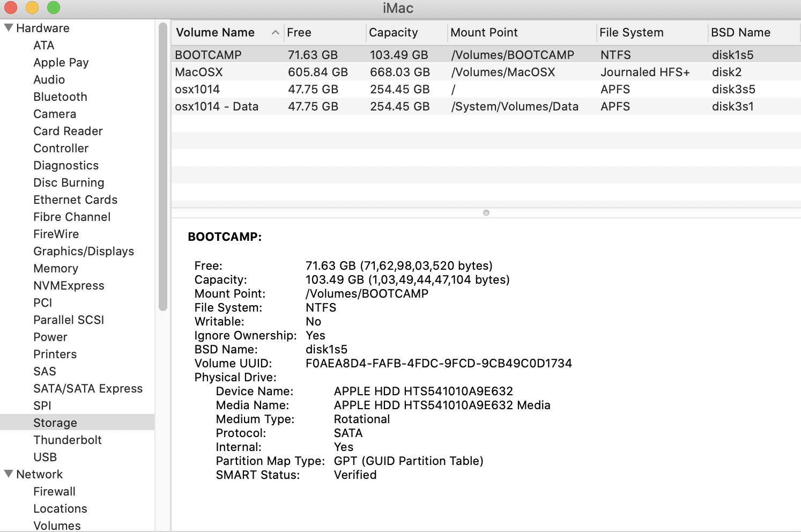Show Graphics/Displays information

[84, 251]
